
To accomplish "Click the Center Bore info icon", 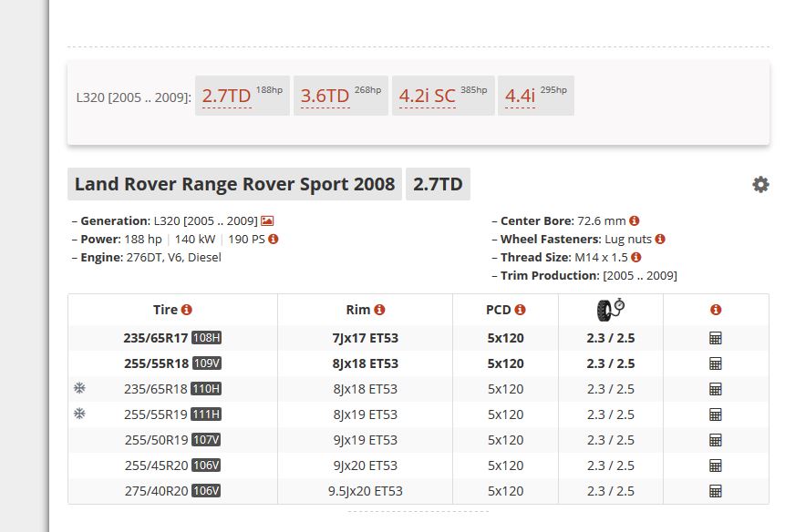I will click(635, 221).
